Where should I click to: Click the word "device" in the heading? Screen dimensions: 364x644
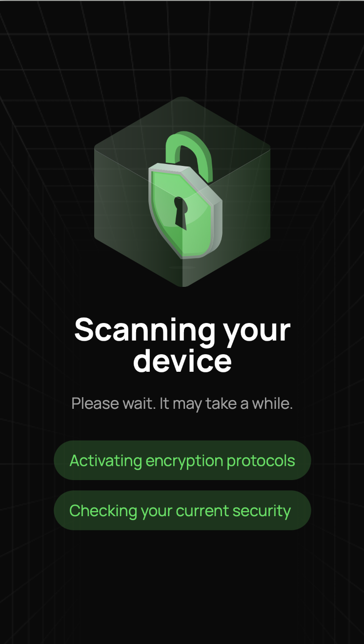(182, 361)
